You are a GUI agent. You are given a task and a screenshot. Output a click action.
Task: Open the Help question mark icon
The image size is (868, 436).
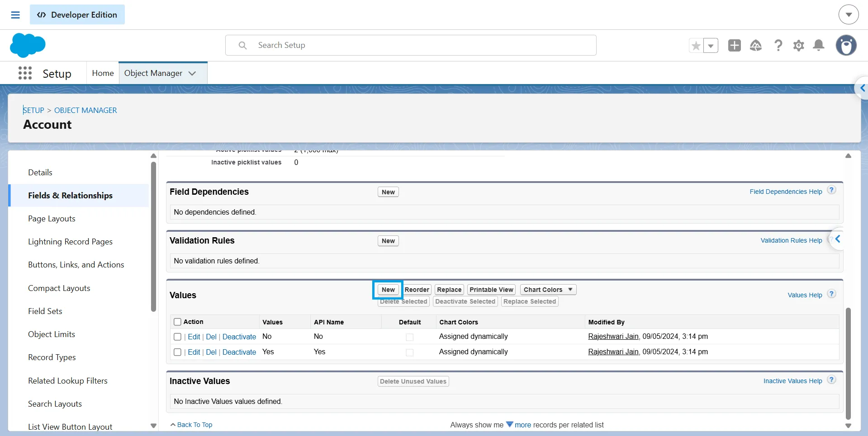[x=778, y=45]
